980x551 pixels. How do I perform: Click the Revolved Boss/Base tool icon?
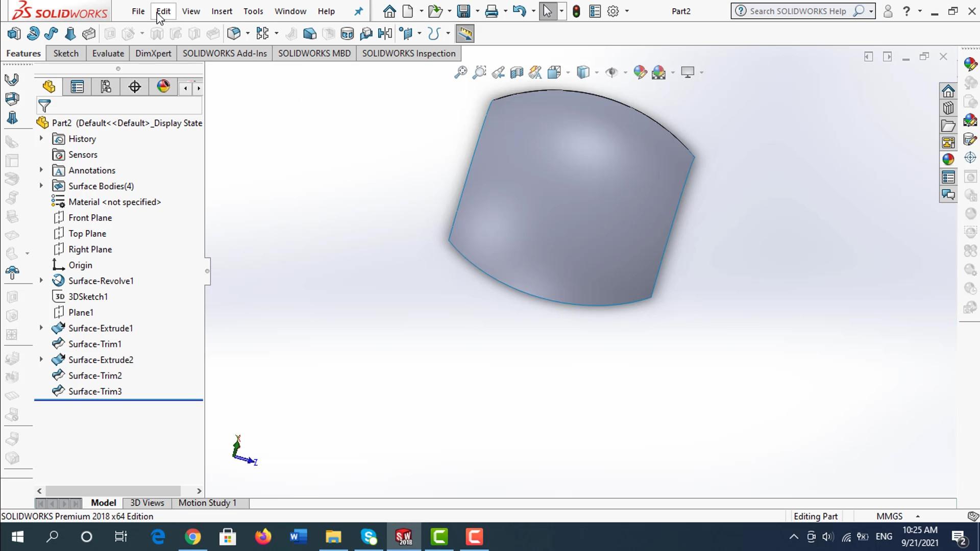[x=33, y=34]
